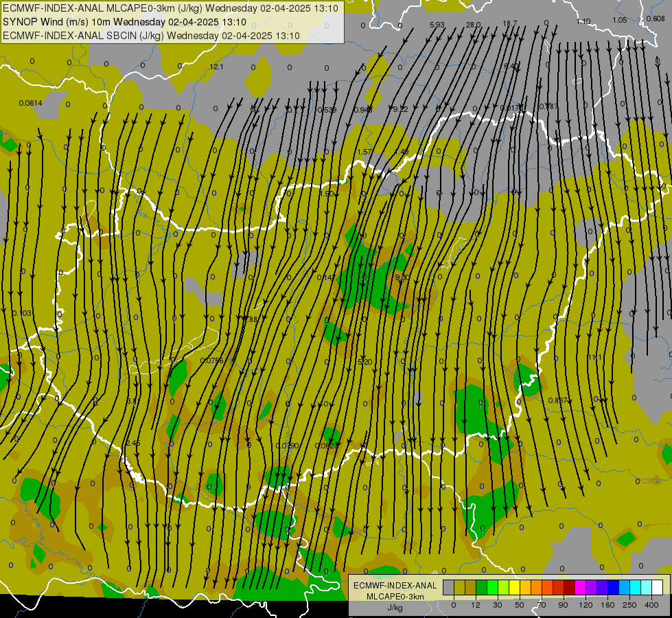Viewport: 672px width, 618px height.
Task: Click the map value 1.90
Action: (327, 194)
